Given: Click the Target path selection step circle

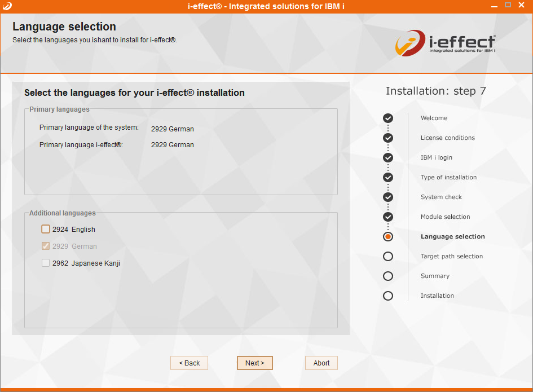Looking at the screenshot, I should [388, 256].
